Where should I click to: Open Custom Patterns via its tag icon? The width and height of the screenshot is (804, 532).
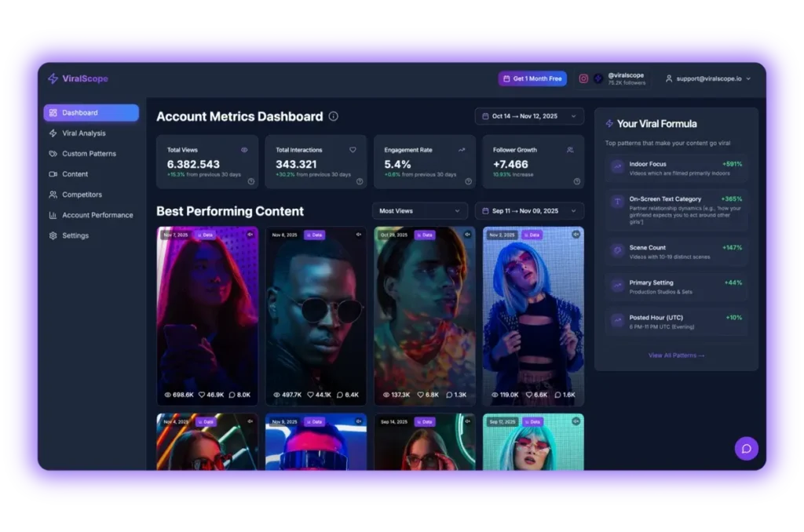pyautogui.click(x=53, y=153)
